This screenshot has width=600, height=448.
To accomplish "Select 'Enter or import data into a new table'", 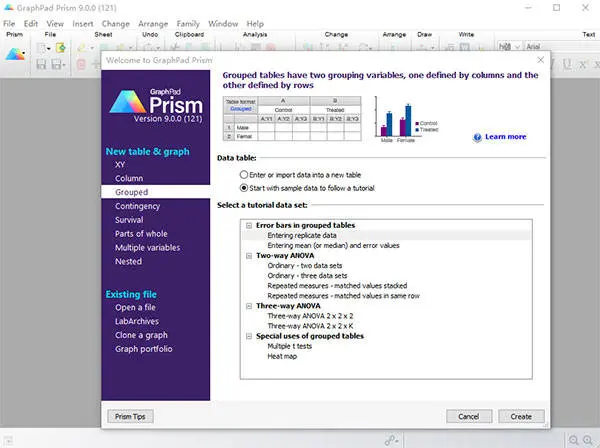I will tap(245, 174).
